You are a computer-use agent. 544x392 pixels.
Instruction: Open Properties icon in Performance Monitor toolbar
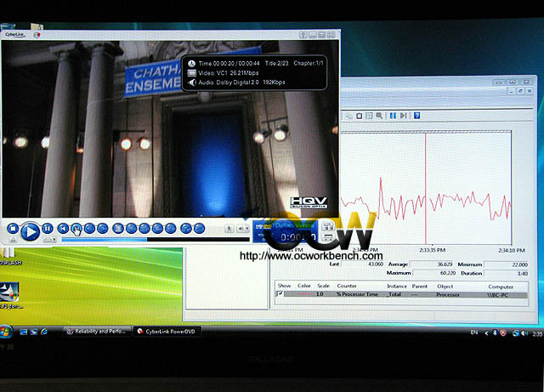point(369,116)
